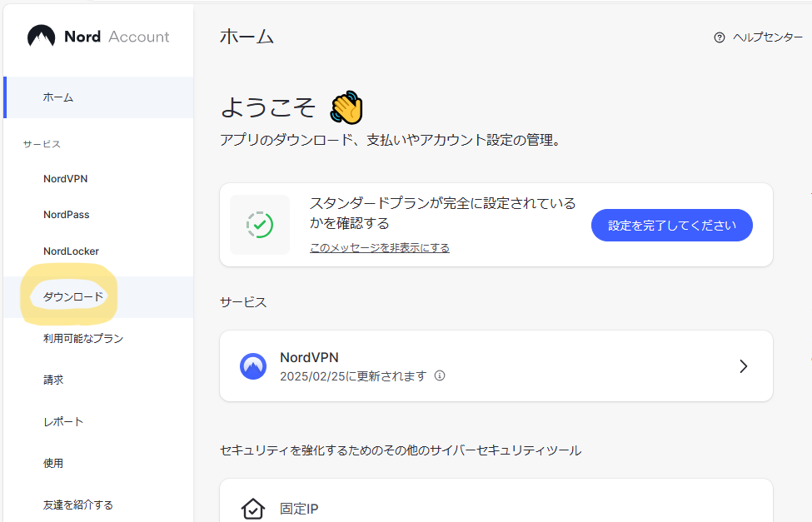Click the Nord mountain logo icon
This screenshot has height=522, width=812.
click(x=41, y=37)
